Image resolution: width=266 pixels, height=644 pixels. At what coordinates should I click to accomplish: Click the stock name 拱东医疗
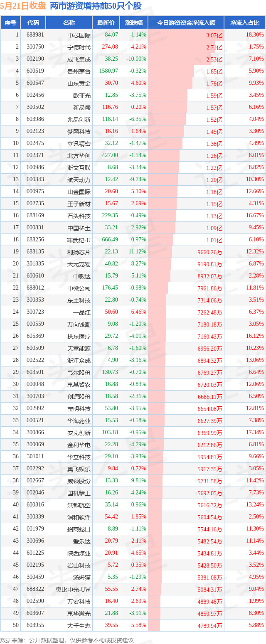[79, 336]
